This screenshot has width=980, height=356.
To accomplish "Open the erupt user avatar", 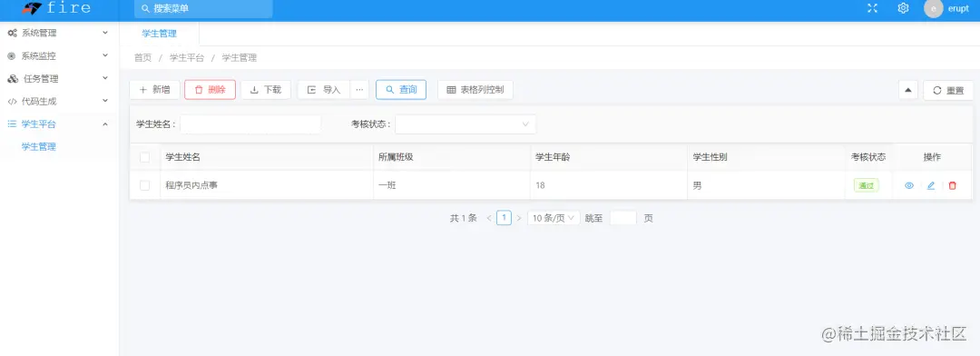I will [933, 8].
